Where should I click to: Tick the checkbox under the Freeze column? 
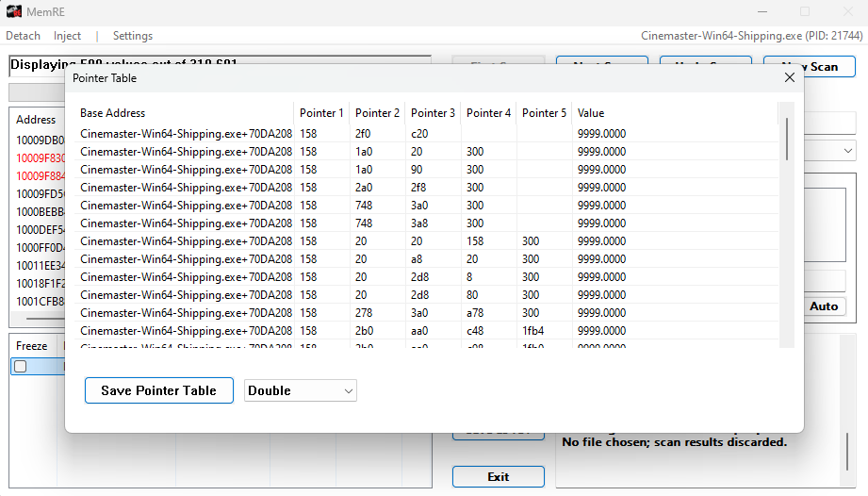20,367
